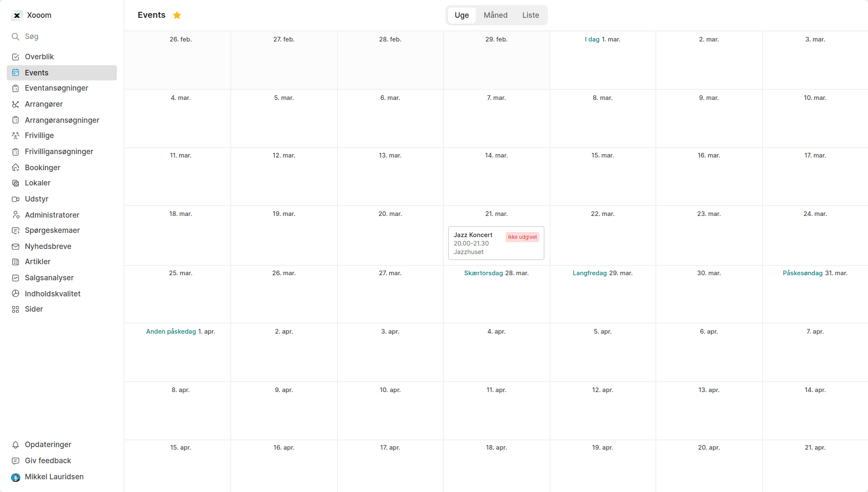This screenshot has width=868, height=492.
Task: Click the Nyhedsbreve envelope icon
Action: pos(16,246)
